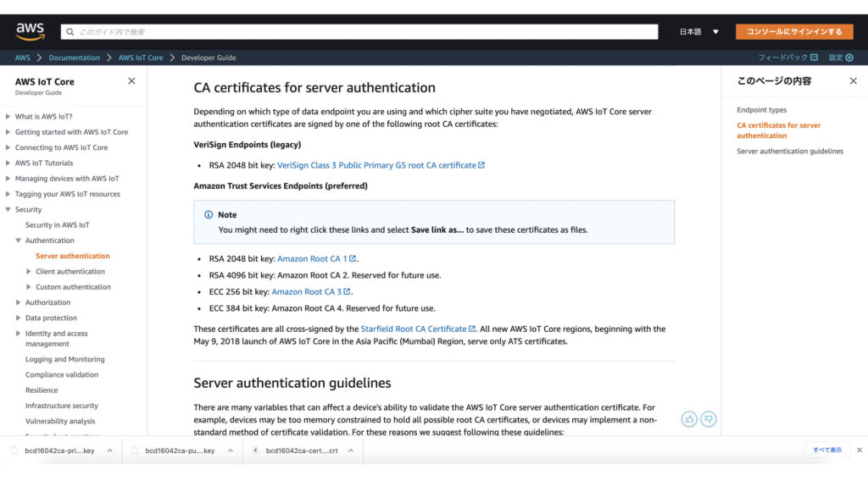Click the thumbs down feedback icon
Screen dimensions: 868x481
[709, 418]
